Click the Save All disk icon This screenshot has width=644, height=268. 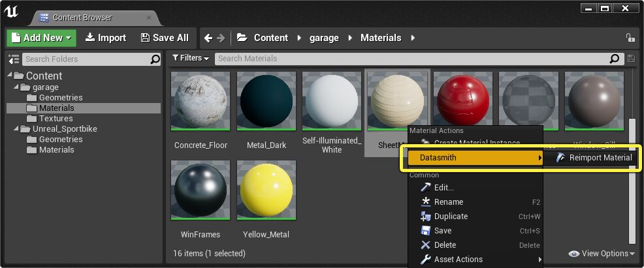(x=145, y=38)
